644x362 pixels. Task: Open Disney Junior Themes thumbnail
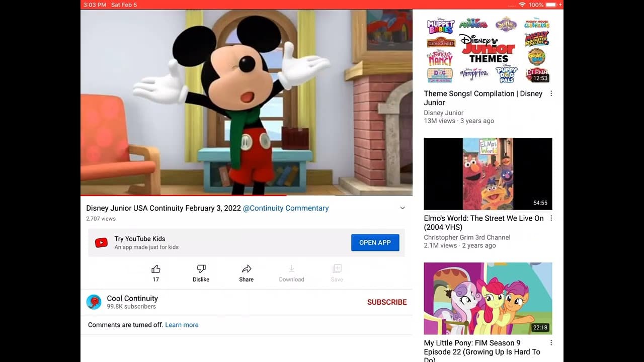[488, 48]
